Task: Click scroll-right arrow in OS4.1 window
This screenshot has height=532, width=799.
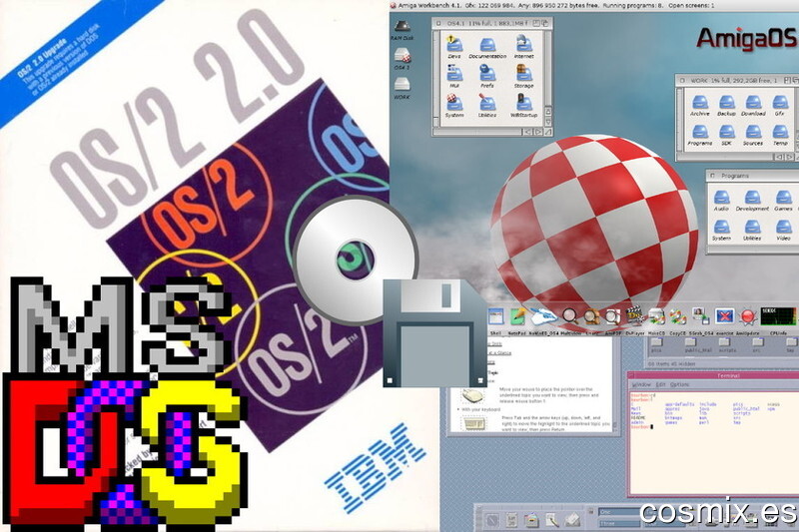Action: pos(538,132)
